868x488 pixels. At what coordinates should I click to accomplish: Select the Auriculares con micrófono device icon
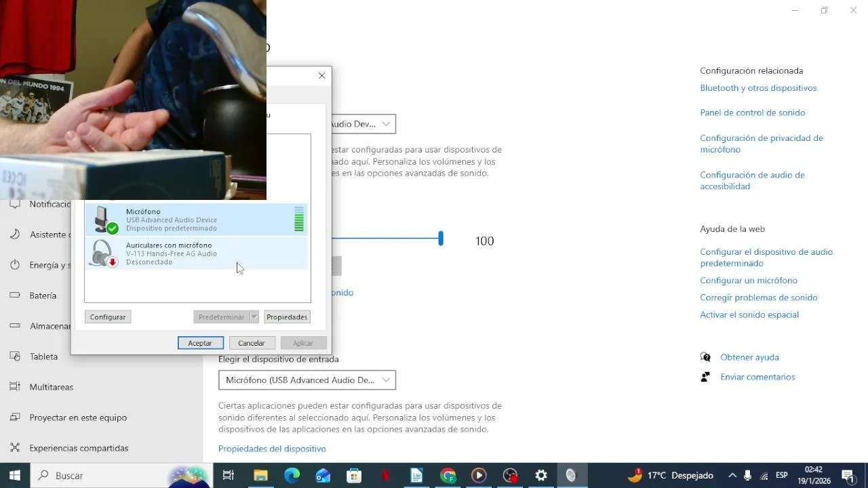tap(104, 253)
